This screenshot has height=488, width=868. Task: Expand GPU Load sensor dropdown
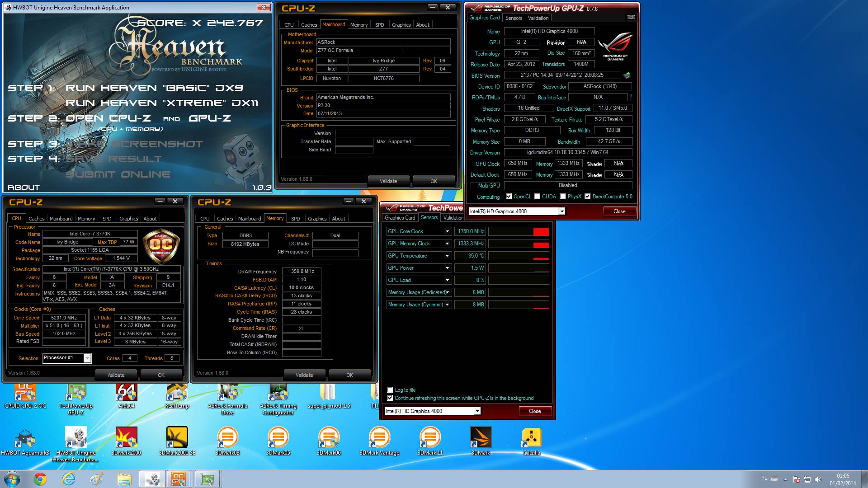pos(447,280)
